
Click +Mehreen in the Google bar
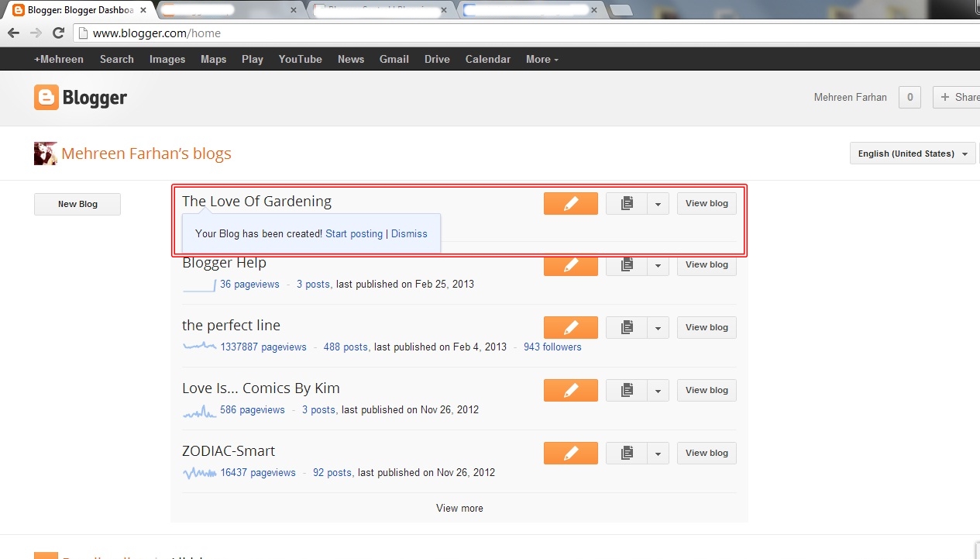tap(59, 59)
